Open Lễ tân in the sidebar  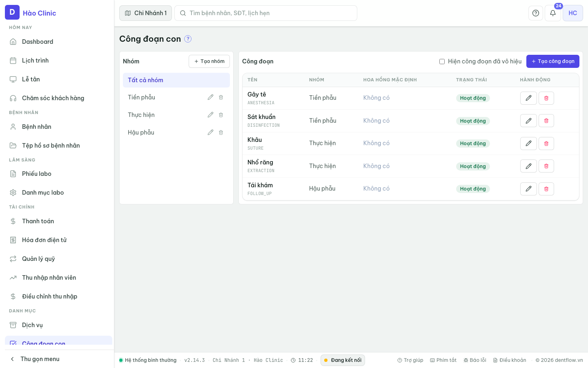[x=58, y=79]
